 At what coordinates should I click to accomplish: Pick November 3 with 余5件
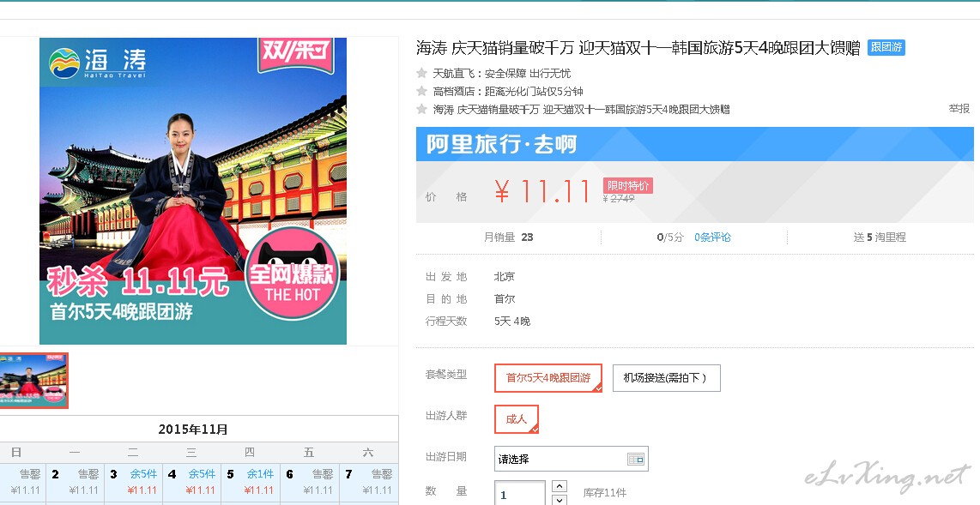pyautogui.click(x=134, y=482)
